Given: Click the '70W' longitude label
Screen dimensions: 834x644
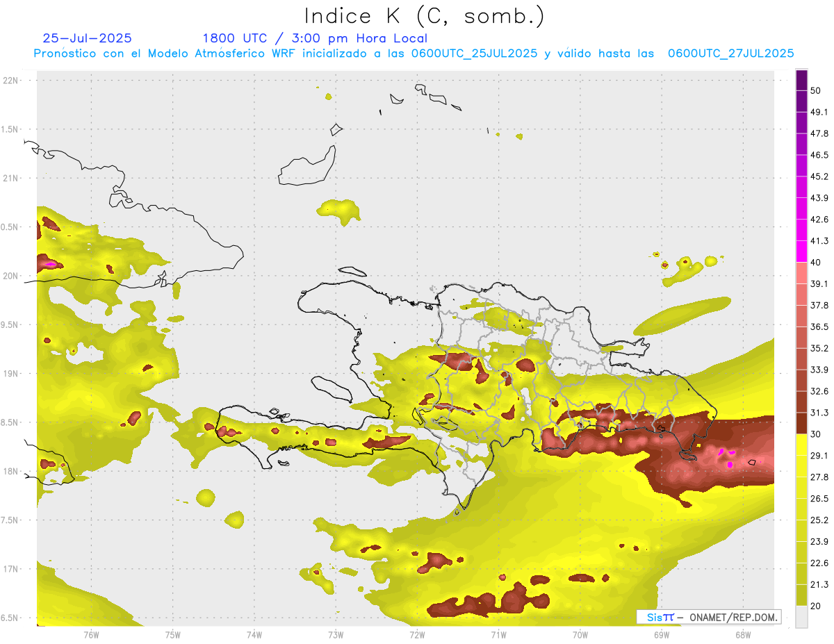Looking at the screenshot, I should [x=580, y=634].
